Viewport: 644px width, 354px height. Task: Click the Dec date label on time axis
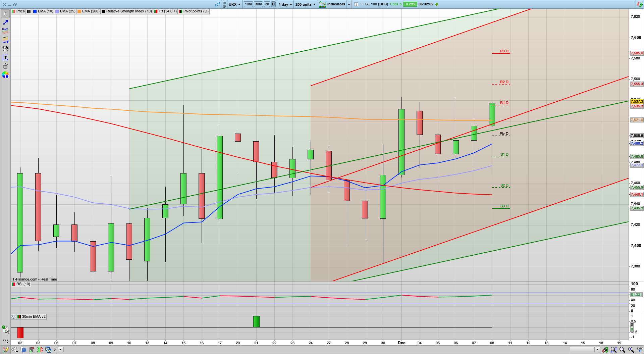(x=401, y=343)
